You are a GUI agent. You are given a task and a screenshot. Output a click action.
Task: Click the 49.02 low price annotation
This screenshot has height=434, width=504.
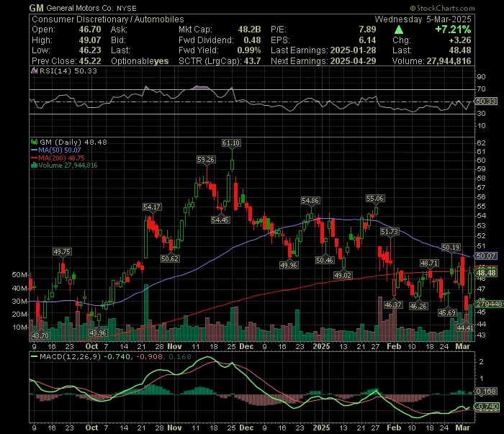pyautogui.click(x=343, y=276)
